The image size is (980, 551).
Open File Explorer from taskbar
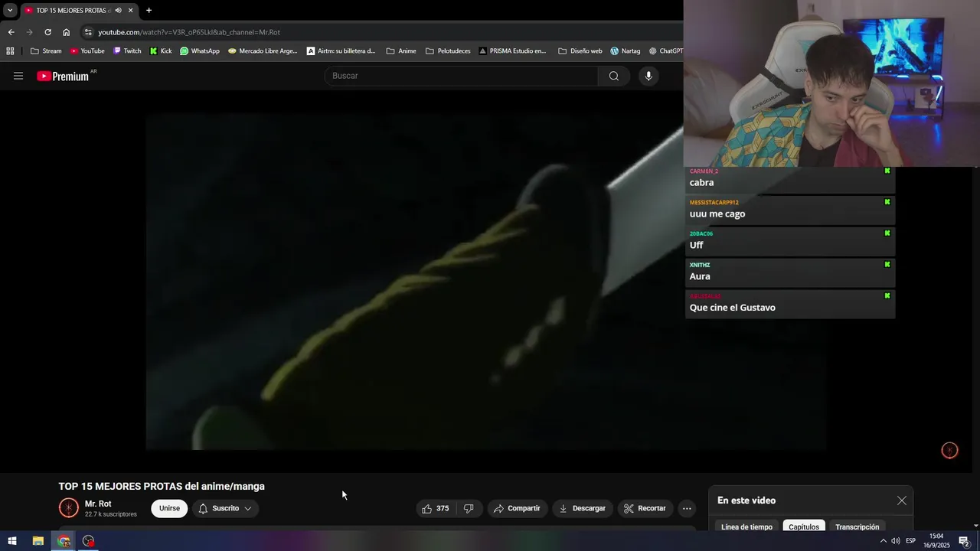click(38, 541)
